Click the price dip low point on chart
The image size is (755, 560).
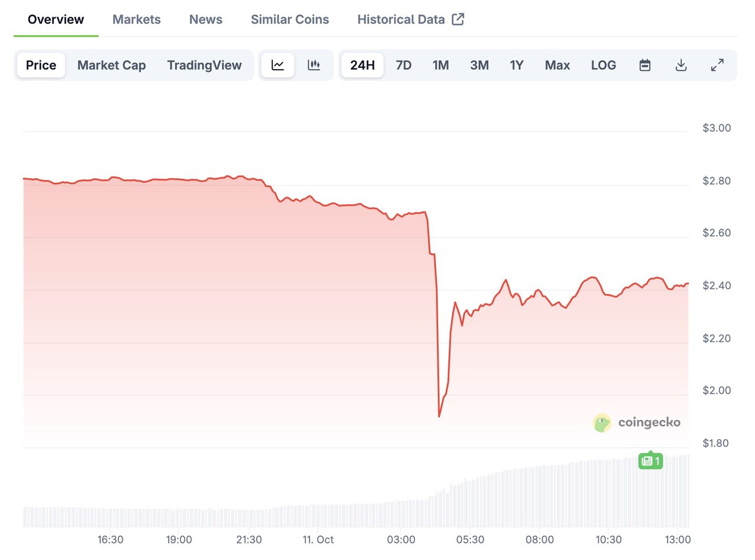pyautogui.click(x=439, y=417)
